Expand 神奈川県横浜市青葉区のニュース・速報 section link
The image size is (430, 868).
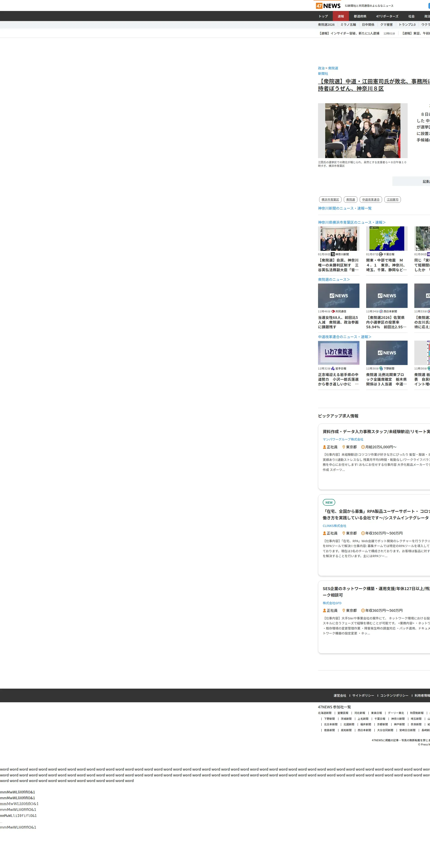(x=351, y=222)
